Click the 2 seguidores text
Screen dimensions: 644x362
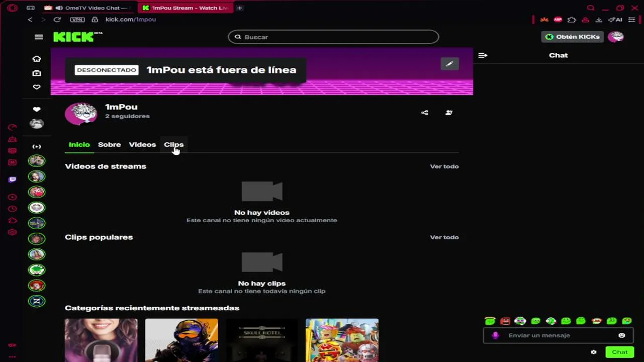[x=127, y=116]
